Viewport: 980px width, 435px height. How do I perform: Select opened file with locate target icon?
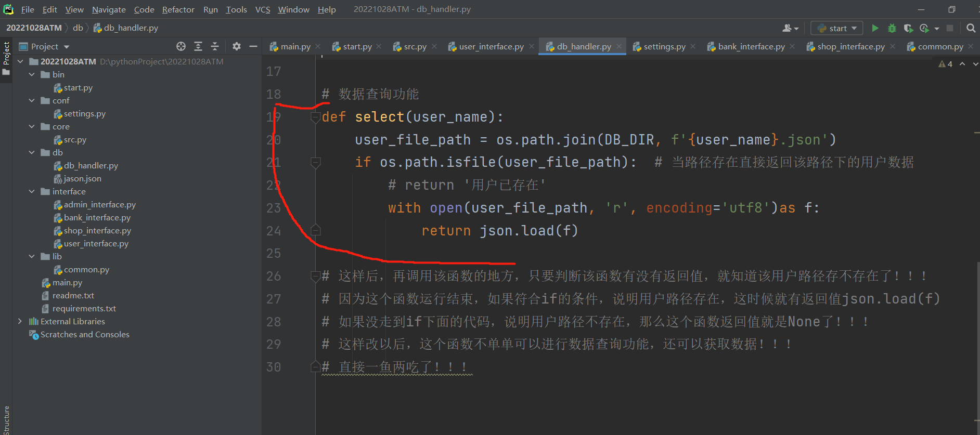pos(181,46)
